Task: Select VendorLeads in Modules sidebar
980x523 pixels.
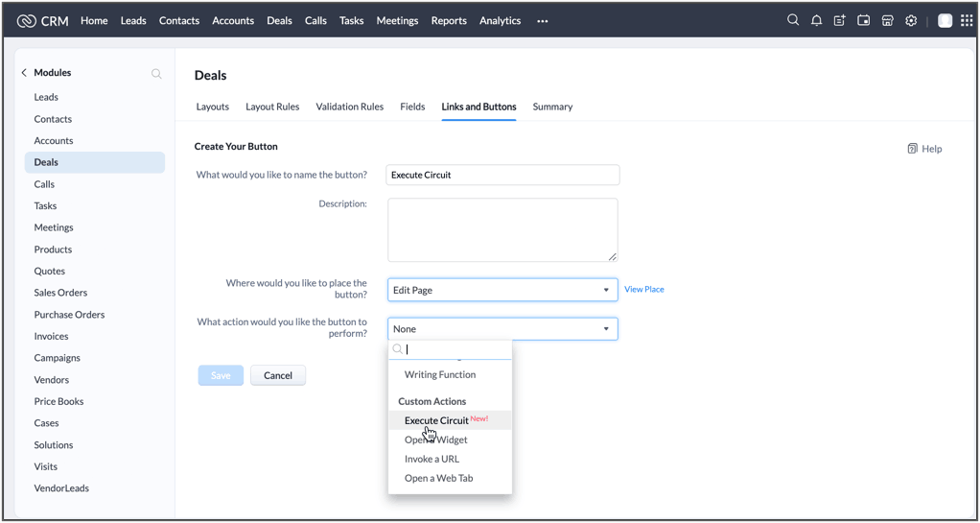Action: click(x=61, y=488)
